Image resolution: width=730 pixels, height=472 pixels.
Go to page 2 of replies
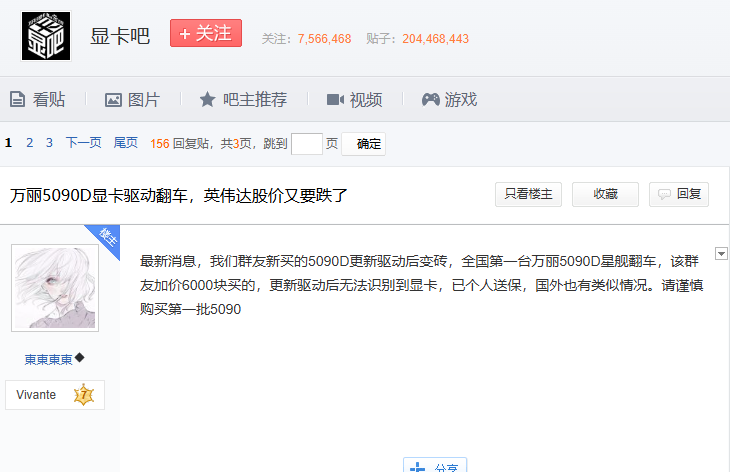point(30,143)
